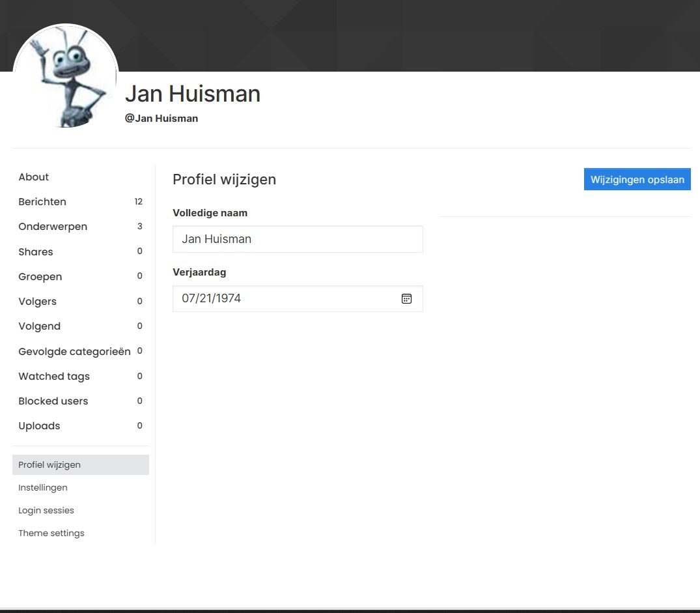Screen dimensions: 700x613
Task: Show Blocked users list
Action: [53, 401]
